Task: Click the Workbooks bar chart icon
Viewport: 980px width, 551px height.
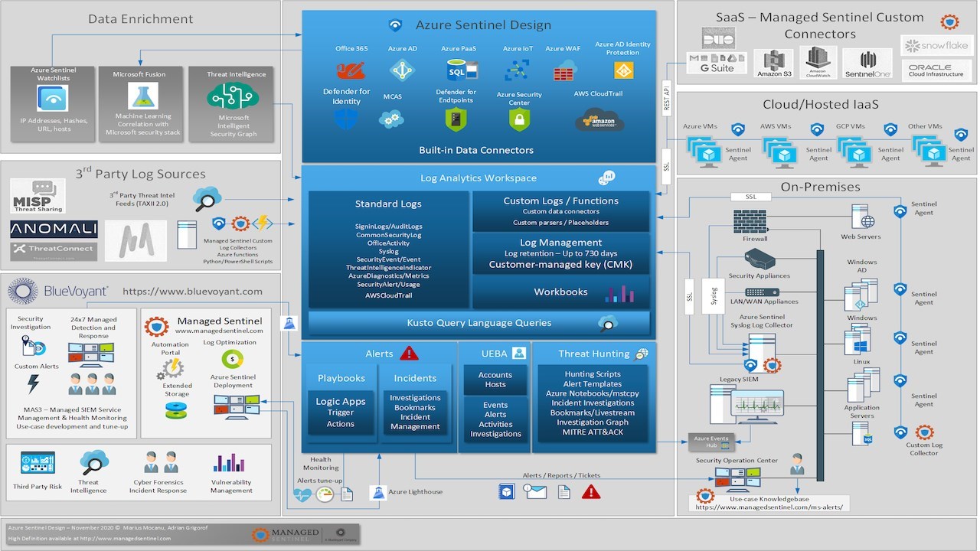Action: (x=619, y=293)
